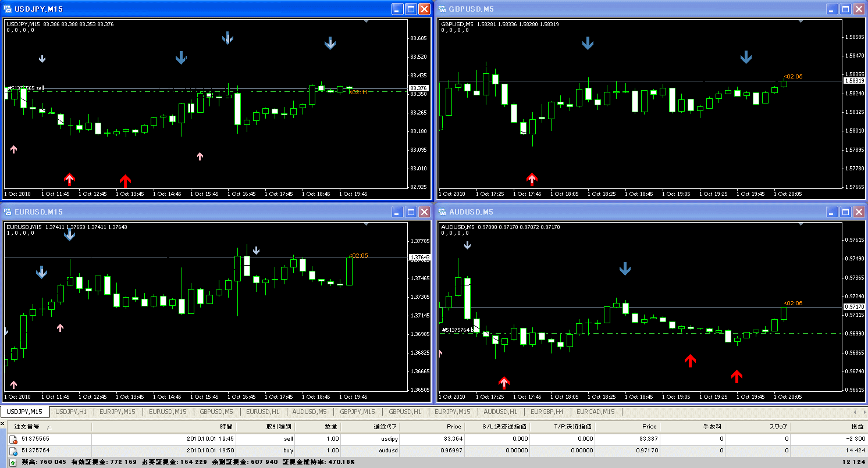
Task: Click the 必要証拠金: 164 229 text
Action: 175,462
